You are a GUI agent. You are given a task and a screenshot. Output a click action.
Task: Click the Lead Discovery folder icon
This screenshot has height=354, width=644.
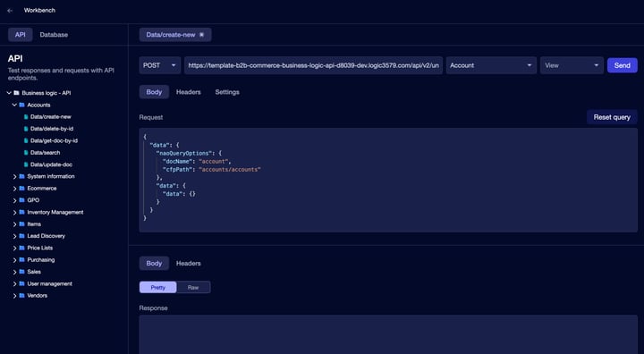21,236
